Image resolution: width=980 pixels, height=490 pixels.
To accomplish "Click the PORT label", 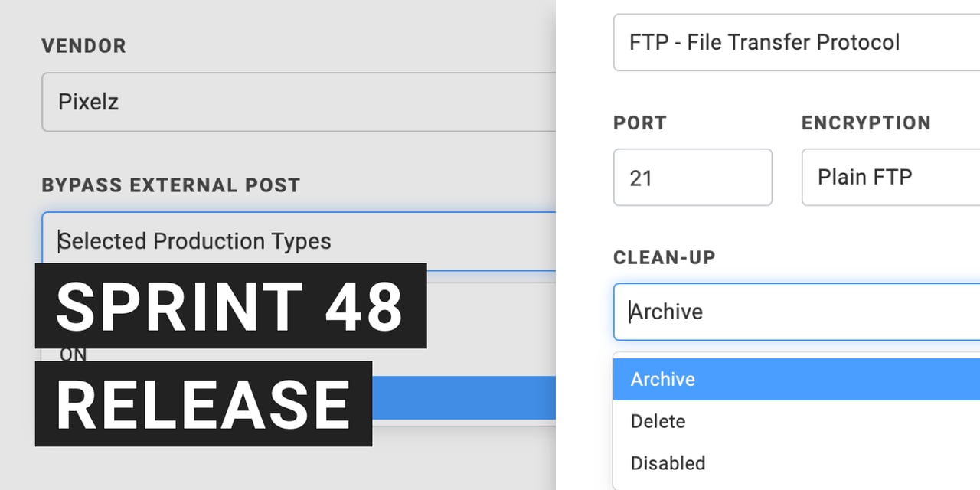I will pyautogui.click(x=640, y=123).
